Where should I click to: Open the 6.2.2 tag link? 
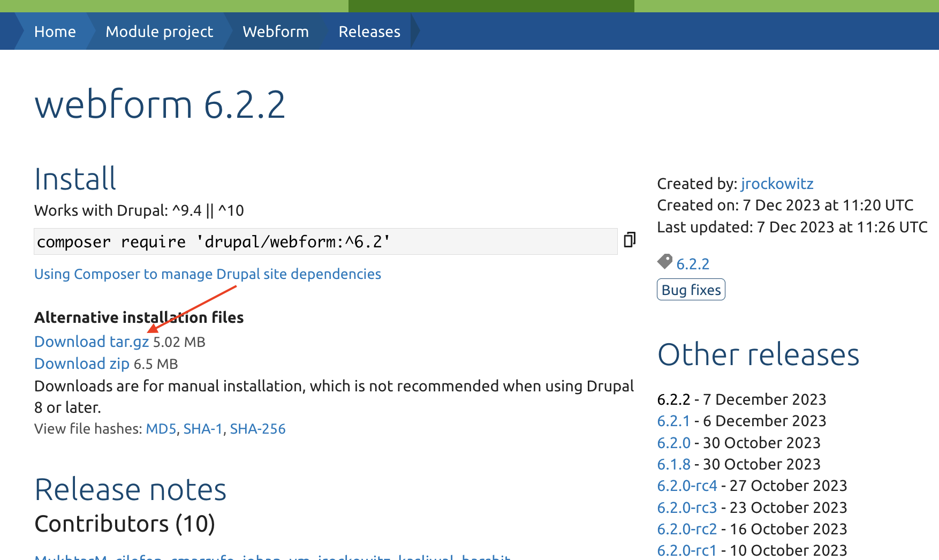tap(693, 264)
